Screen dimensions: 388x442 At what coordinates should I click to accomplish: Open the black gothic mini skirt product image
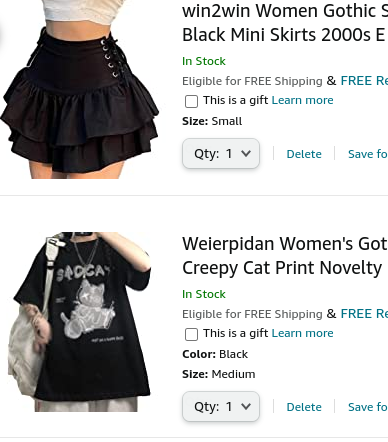click(x=79, y=89)
